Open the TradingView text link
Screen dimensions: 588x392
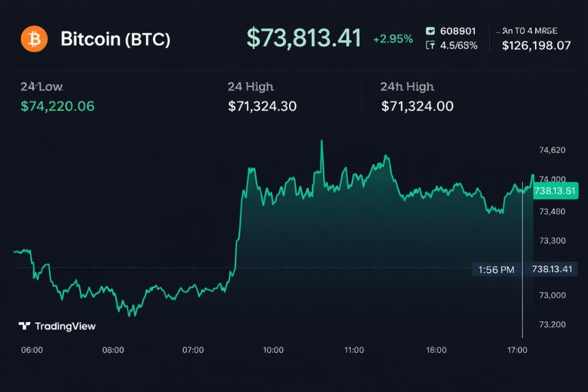(65, 326)
